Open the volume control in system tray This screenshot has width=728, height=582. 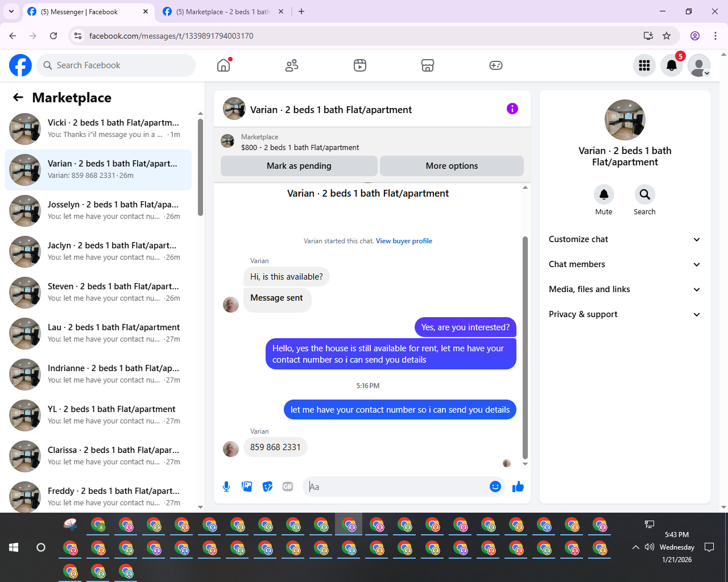click(x=650, y=547)
